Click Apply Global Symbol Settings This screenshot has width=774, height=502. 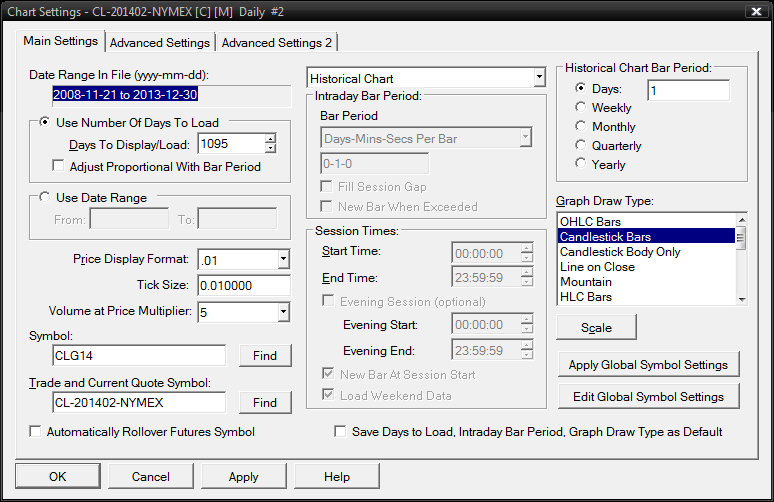(x=649, y=365)
